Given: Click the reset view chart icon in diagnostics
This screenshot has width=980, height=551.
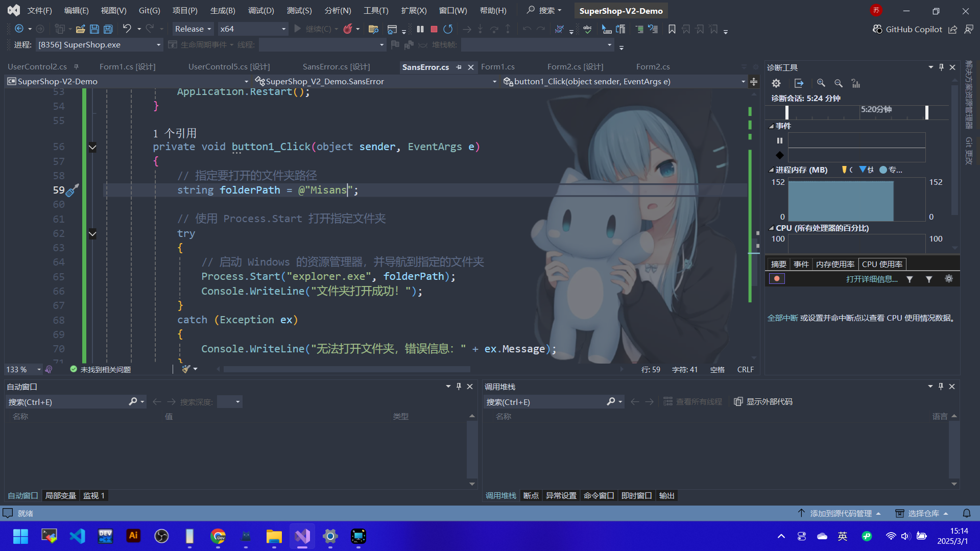Looking at the screenshot, I should point(855,83).
